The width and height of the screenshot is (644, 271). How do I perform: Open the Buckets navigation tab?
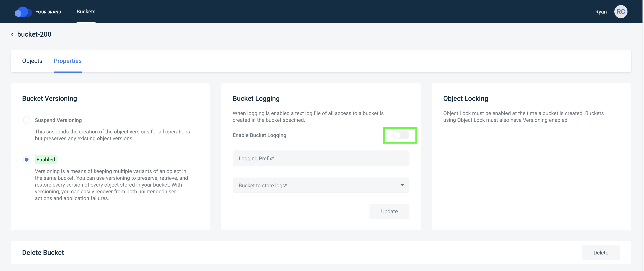[86, 11]
